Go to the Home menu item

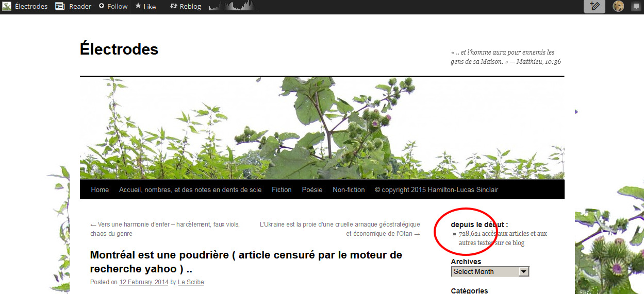[x=100, y=189]
